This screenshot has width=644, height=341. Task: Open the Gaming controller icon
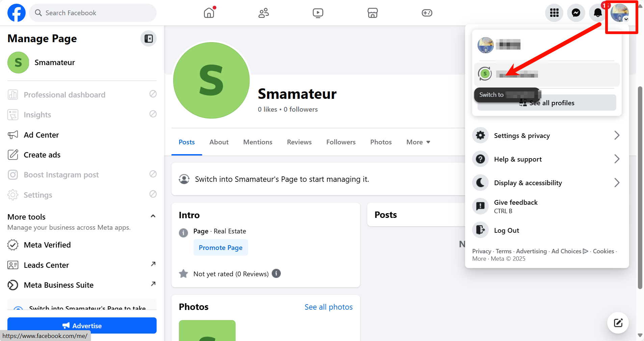[427, 13]
